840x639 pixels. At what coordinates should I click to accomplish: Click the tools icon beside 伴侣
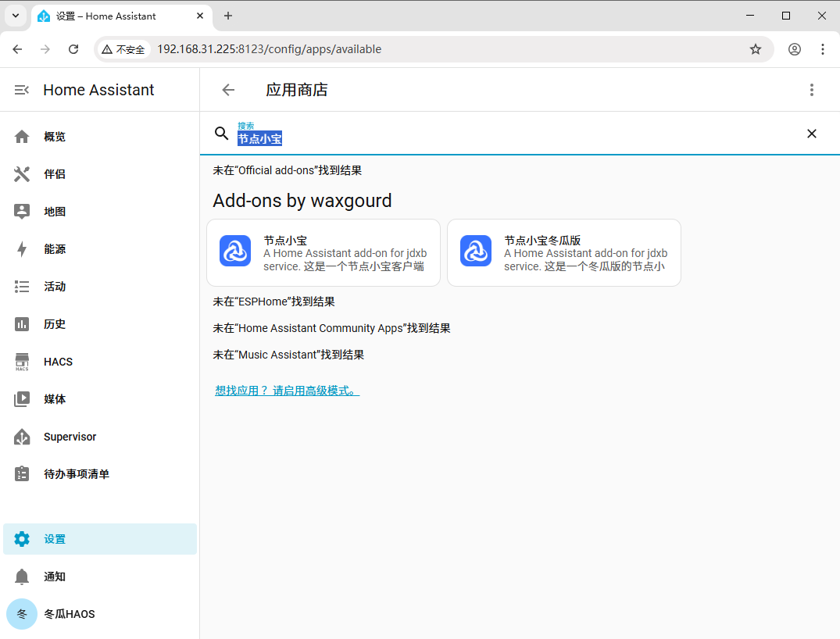click(x=22, y=174)
